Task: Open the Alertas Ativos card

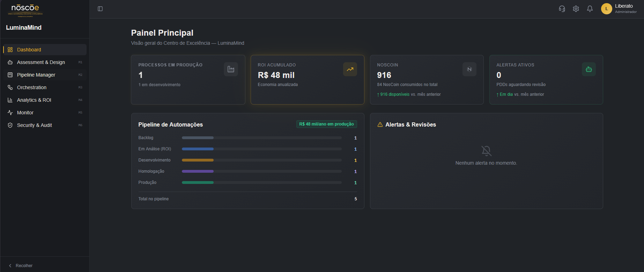Action: 546,80
